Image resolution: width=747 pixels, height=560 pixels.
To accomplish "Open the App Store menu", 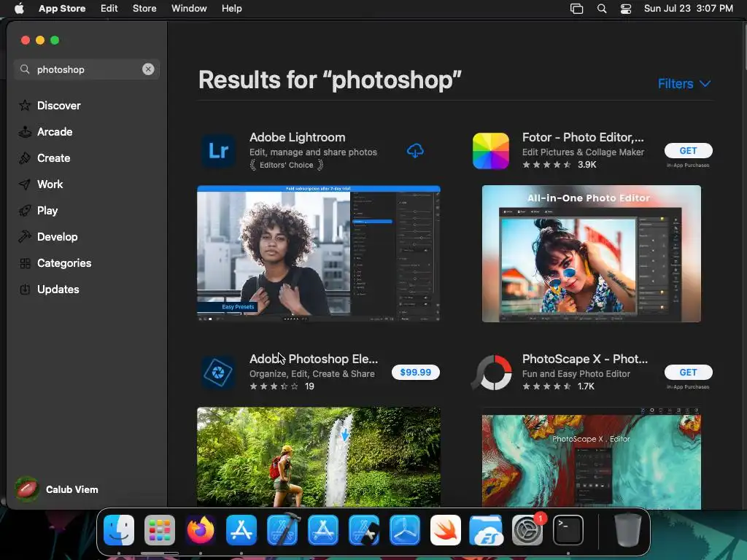I will click(x=62, y=9).
